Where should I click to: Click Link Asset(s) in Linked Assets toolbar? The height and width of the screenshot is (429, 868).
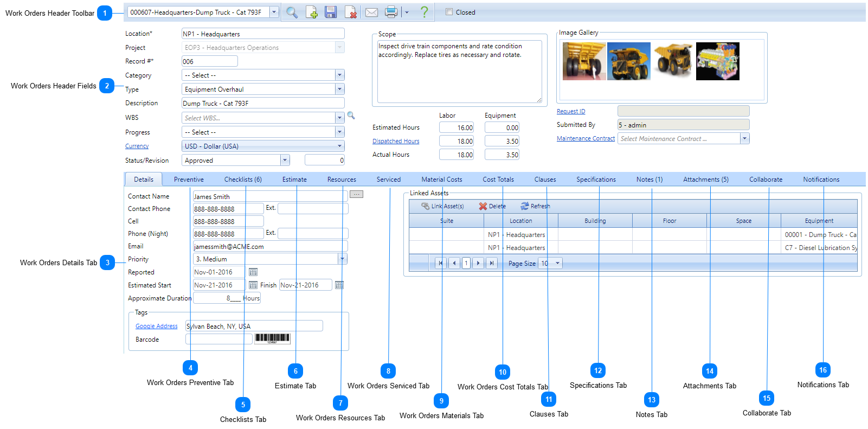coord(442,206)
